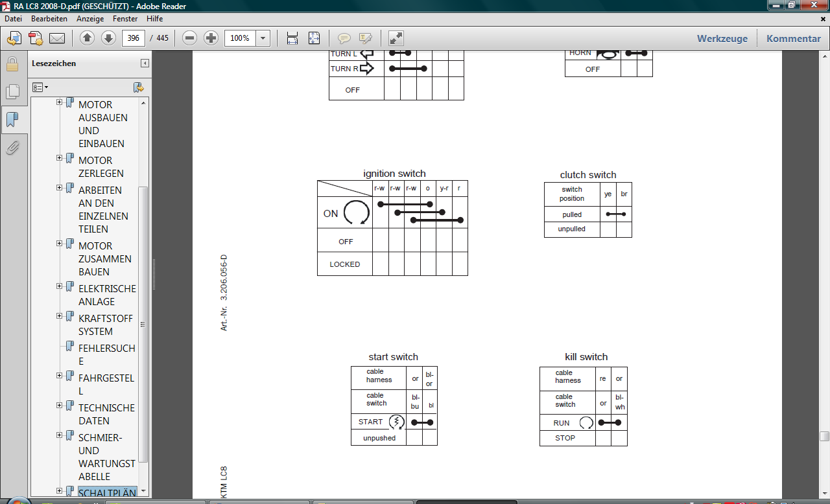This screenshot has height=504, width=830.
Task: Expand the ELEKTRISCHE ANLAGE bookmark
Action: pos(60,286)
